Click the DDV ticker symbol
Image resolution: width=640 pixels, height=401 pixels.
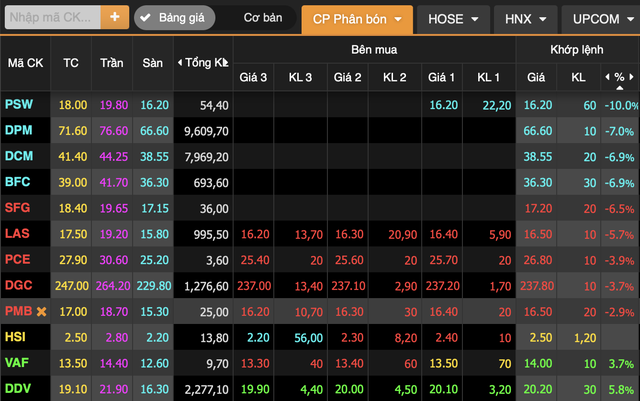tap(18, 388)
